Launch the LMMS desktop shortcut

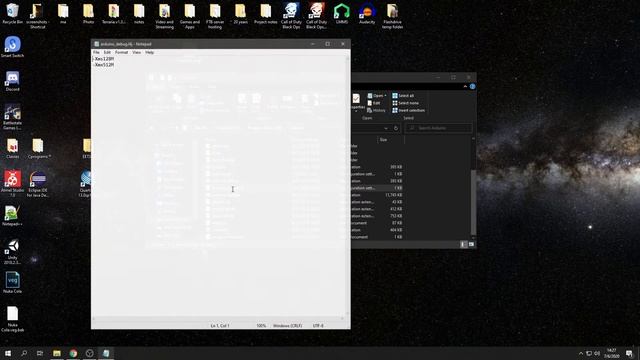coord(342,14)
